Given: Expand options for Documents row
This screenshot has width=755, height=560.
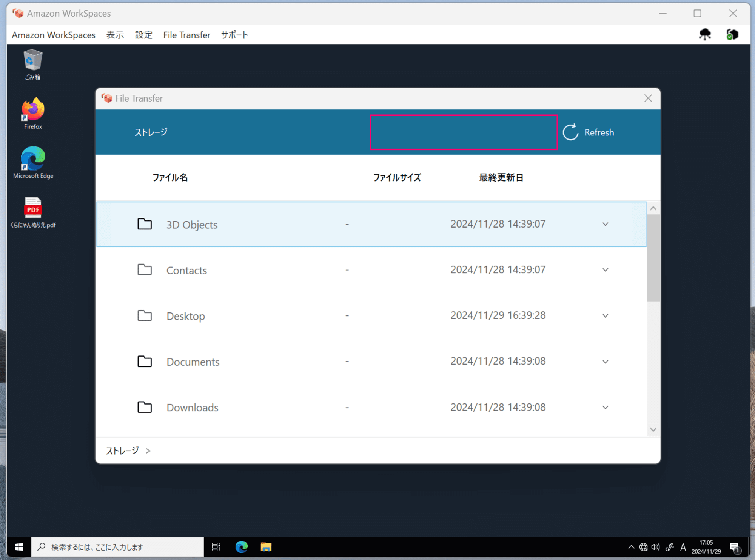Looking at the screenshot, I should point(605,362).
